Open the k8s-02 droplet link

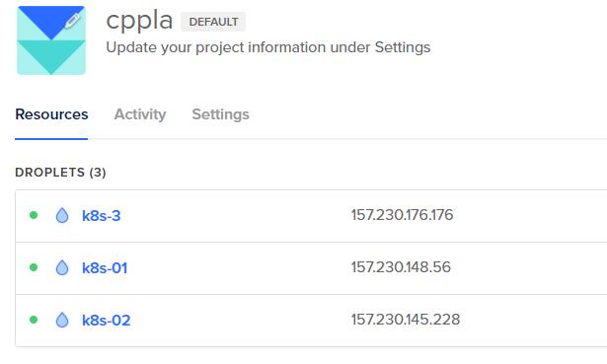click(x=106, y=321)
